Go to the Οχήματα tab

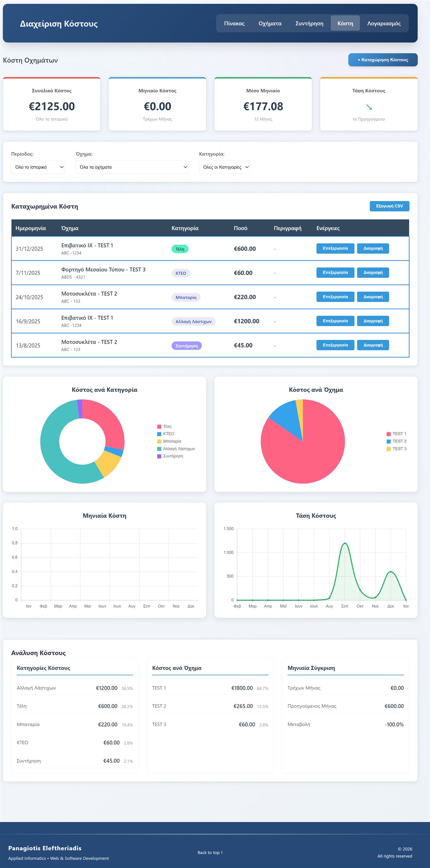270,23
